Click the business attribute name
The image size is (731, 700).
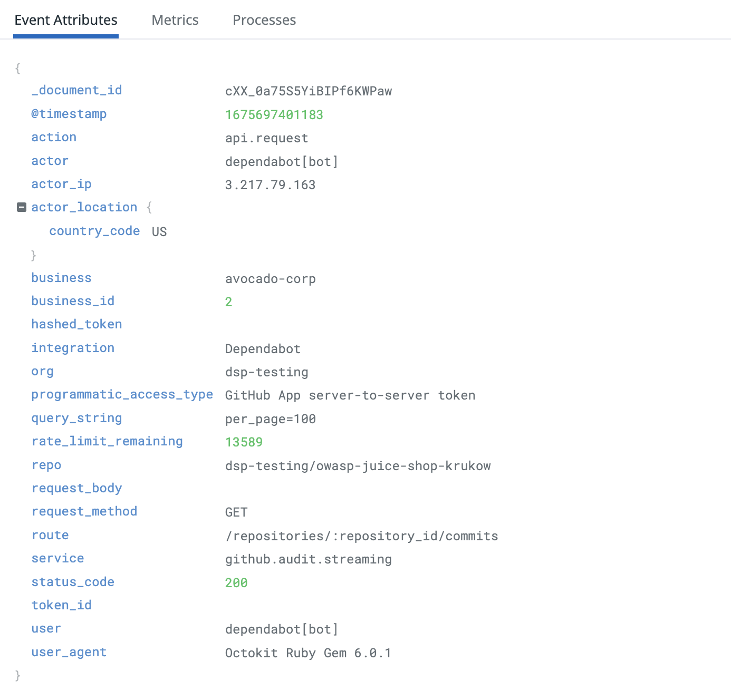(61, 278)
